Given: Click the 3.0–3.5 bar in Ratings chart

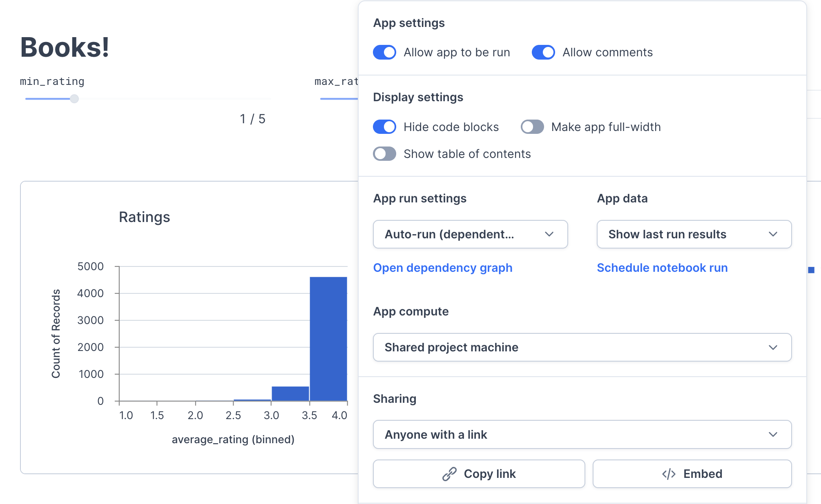Looking at the screenshot, I should click(290, 393).
